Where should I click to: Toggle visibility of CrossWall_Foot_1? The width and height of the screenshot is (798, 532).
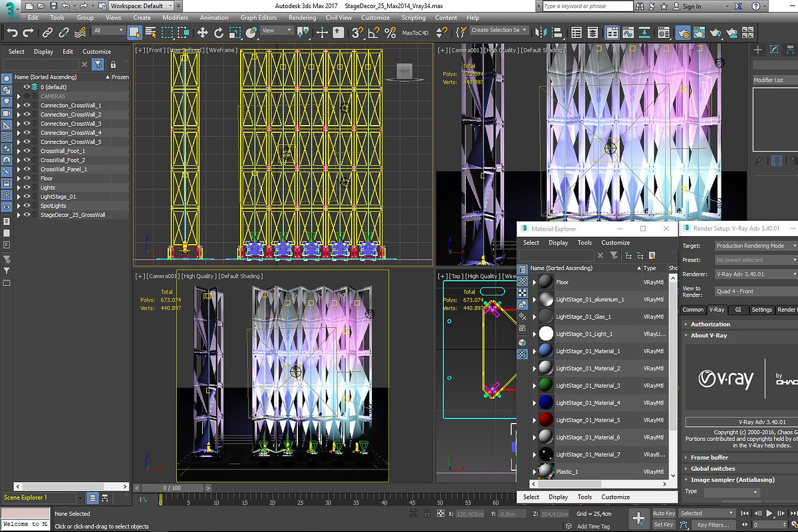(x=27, y=151)
